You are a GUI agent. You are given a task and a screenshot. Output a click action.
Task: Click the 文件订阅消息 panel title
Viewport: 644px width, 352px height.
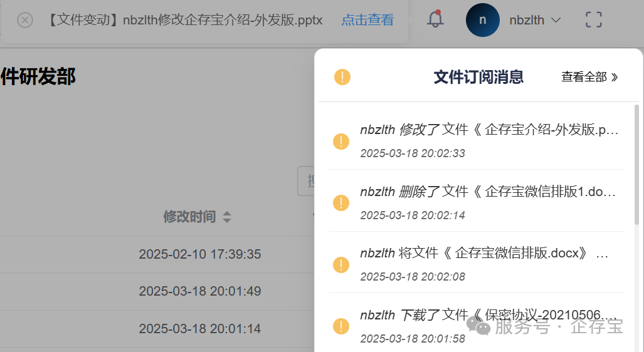pyautogui.click(x=478, y=76)
